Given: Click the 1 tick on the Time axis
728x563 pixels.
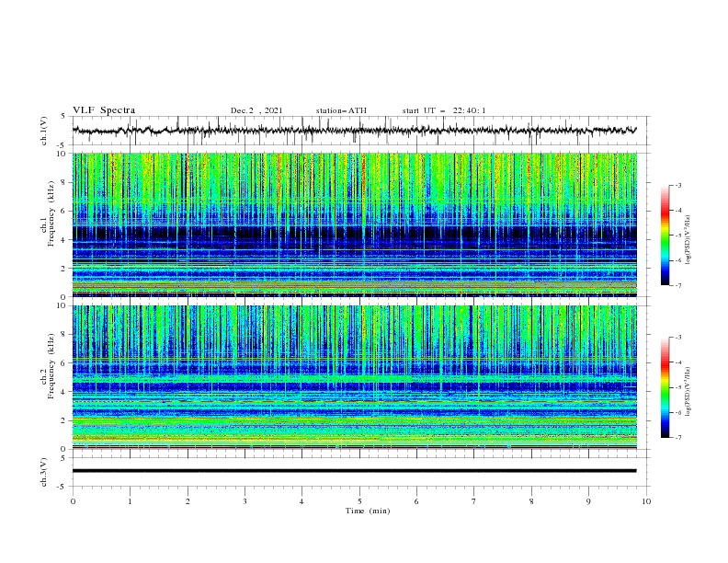Looking at the screenshot, I should pos(130,501).
